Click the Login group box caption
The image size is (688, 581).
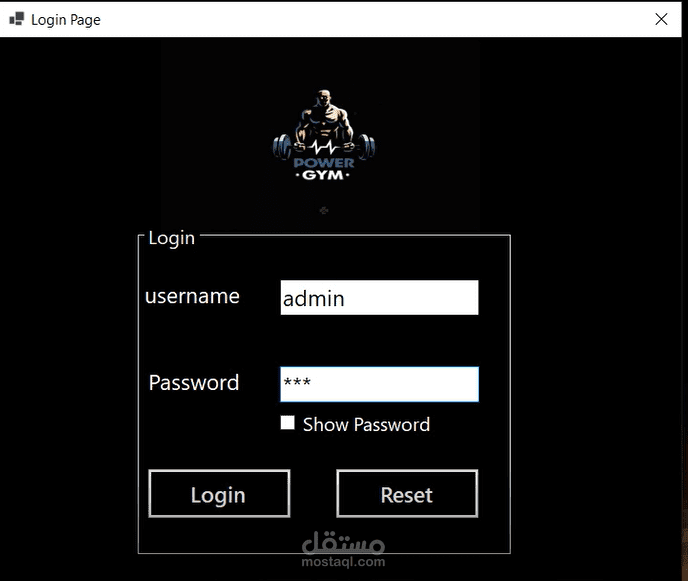[172, 238]
